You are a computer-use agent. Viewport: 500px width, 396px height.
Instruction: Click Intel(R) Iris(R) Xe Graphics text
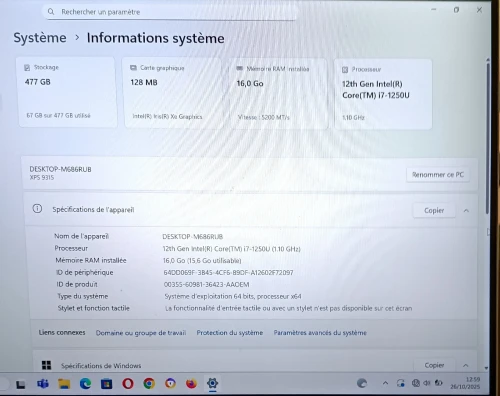point(167,117)
